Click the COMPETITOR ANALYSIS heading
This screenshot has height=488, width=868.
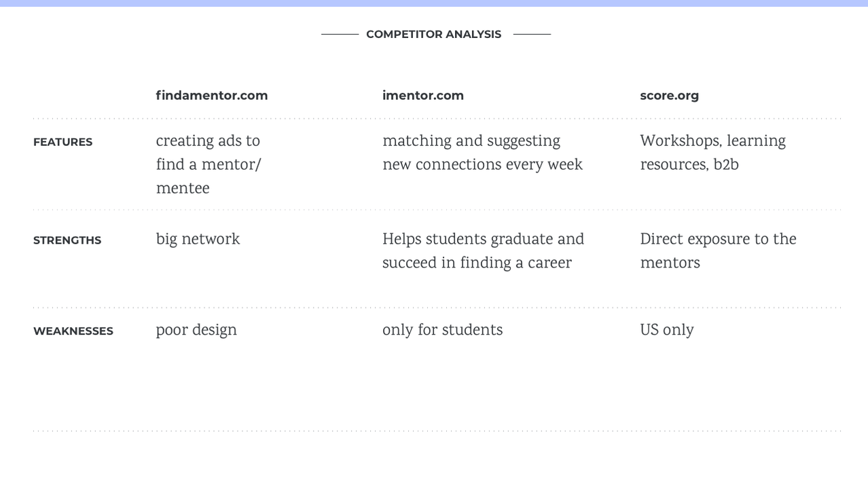433,34
